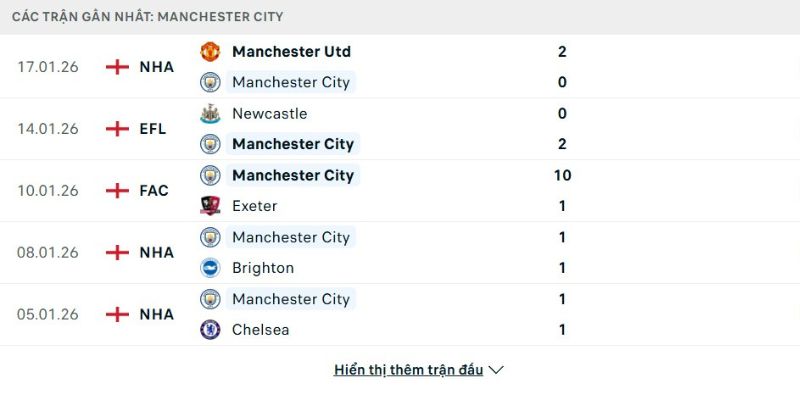Select the Brighton team name

(x=263, y=268)
